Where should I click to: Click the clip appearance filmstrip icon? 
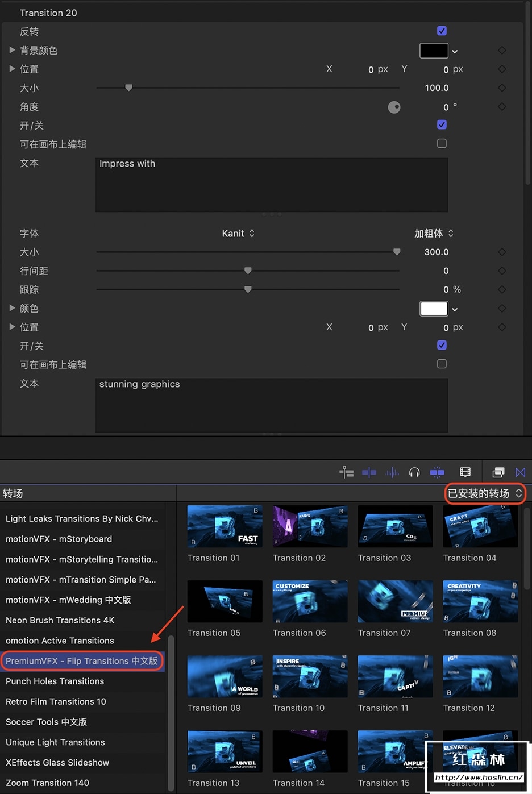[x=465, y=472]
